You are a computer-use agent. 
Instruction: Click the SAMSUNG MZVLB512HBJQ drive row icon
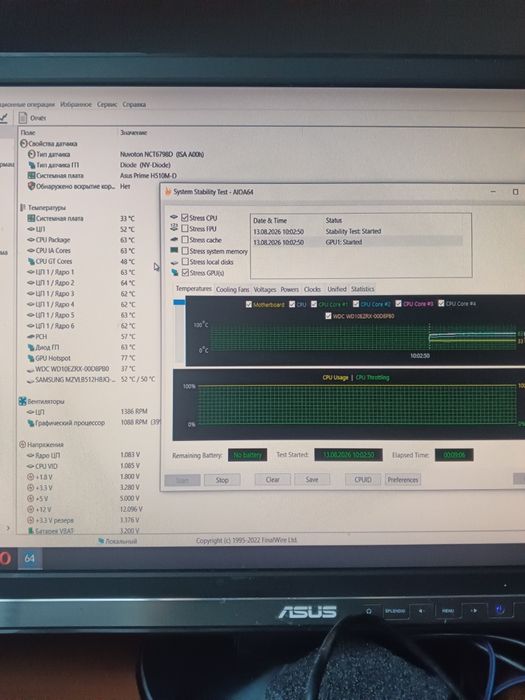(x=30, y=380)
